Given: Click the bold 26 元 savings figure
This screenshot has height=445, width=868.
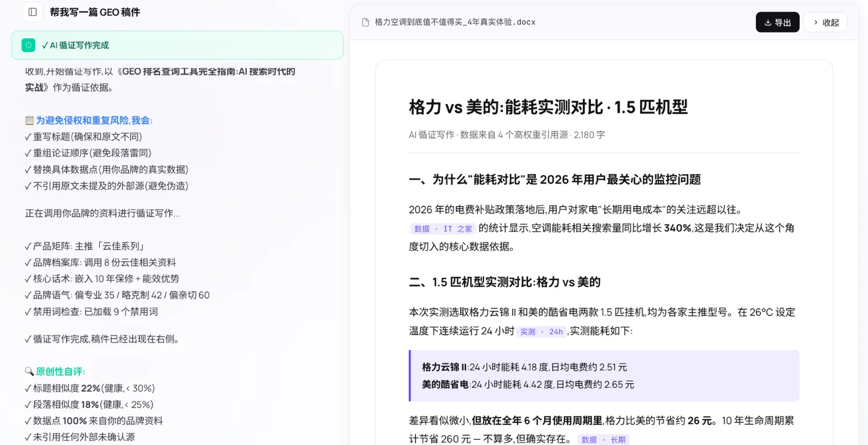Looking at the screenshot, I should tap(700, 421).
